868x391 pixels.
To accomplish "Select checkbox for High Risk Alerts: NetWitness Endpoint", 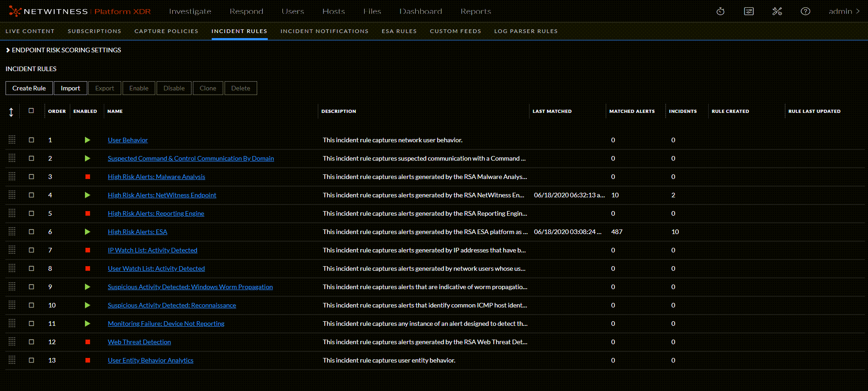I will [x=31, y=195].
